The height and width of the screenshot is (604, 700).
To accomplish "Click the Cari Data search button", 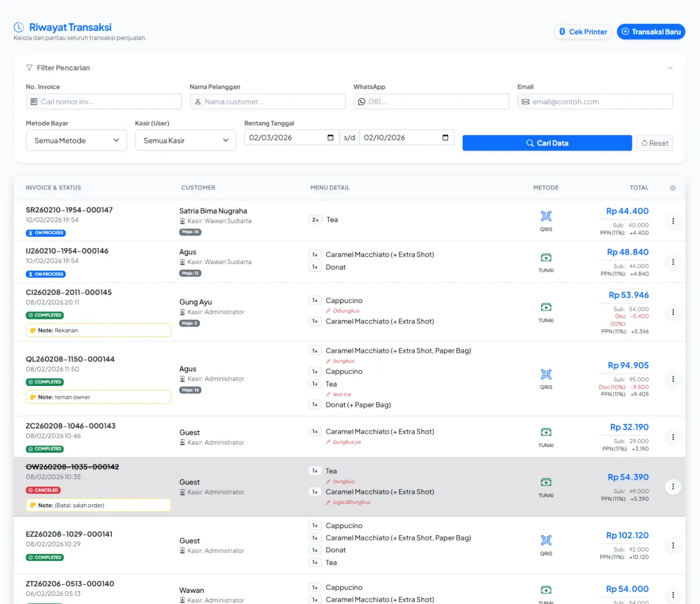I will click(547, 143).
